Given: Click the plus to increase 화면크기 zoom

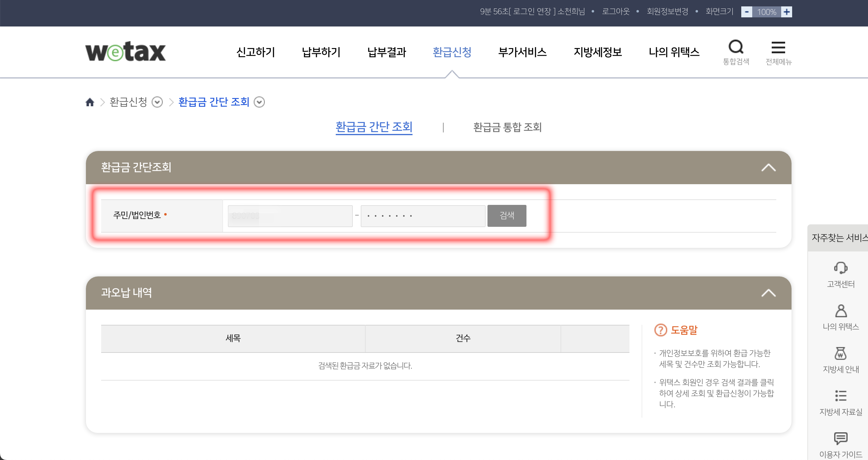Looking at the screenshot, I should click(x=787, y=12).
